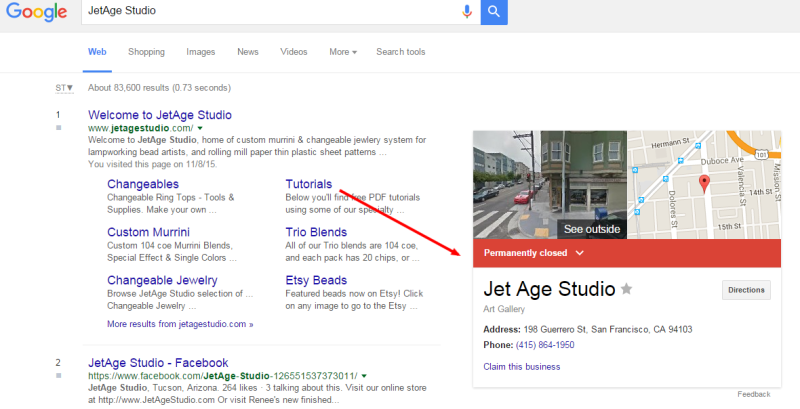Click the small square icon beside result 2
This screenshot has width=800, height=409.
[x=59, y=375]
